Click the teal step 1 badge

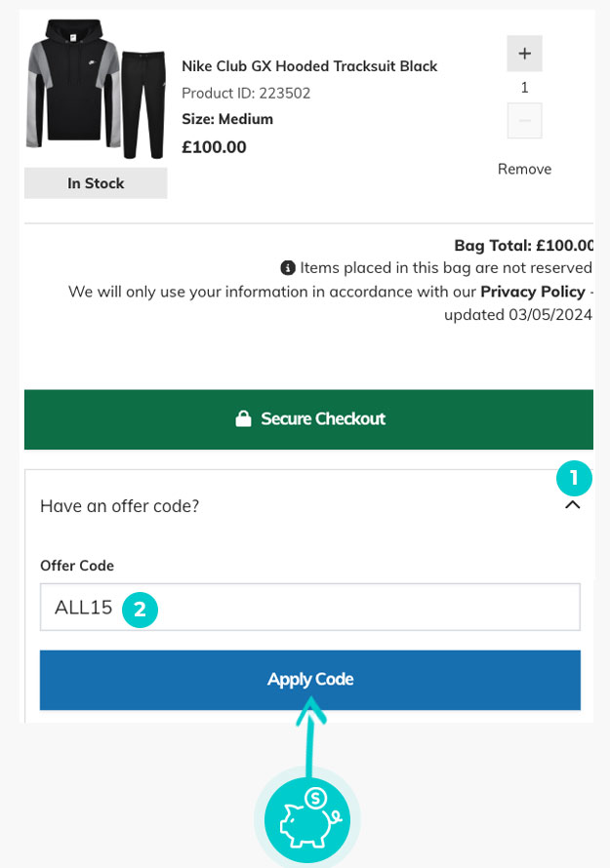(x=574, y=478)
